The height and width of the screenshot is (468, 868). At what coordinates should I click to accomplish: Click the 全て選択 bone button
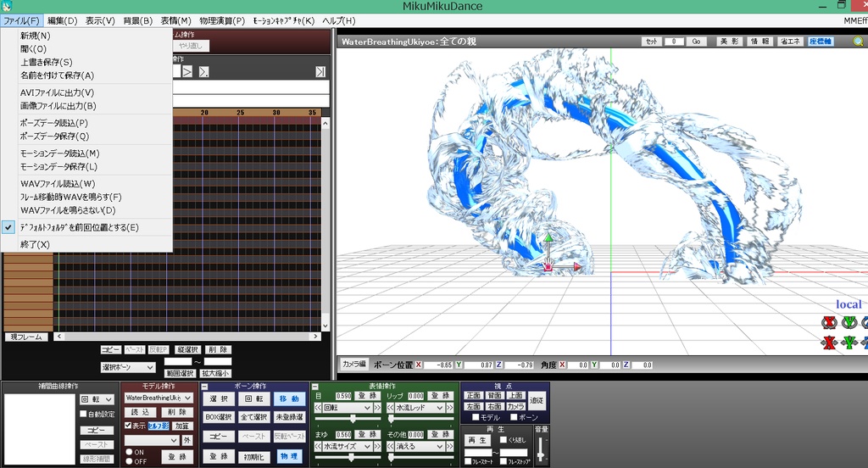coord(254,417)
